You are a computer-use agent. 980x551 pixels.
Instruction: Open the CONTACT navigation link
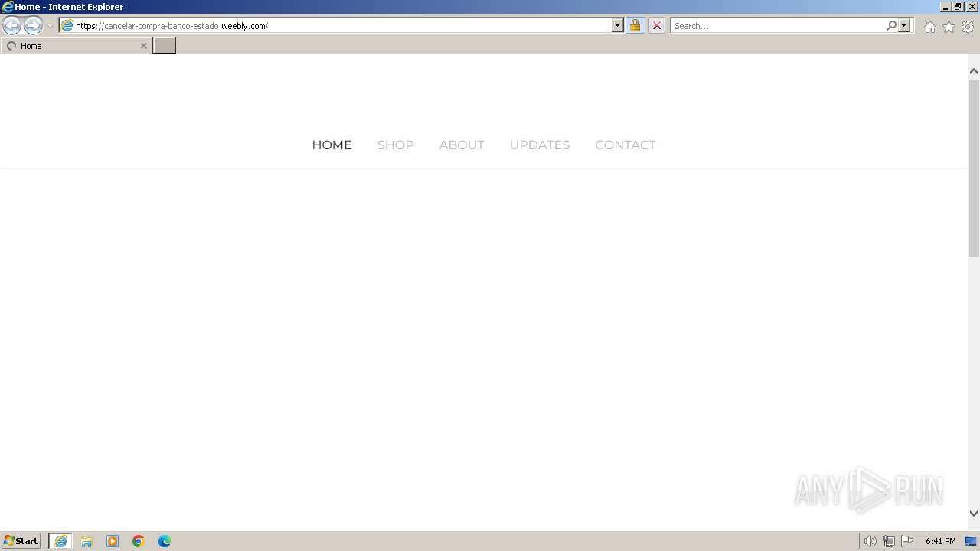click(x=626, y=145)
